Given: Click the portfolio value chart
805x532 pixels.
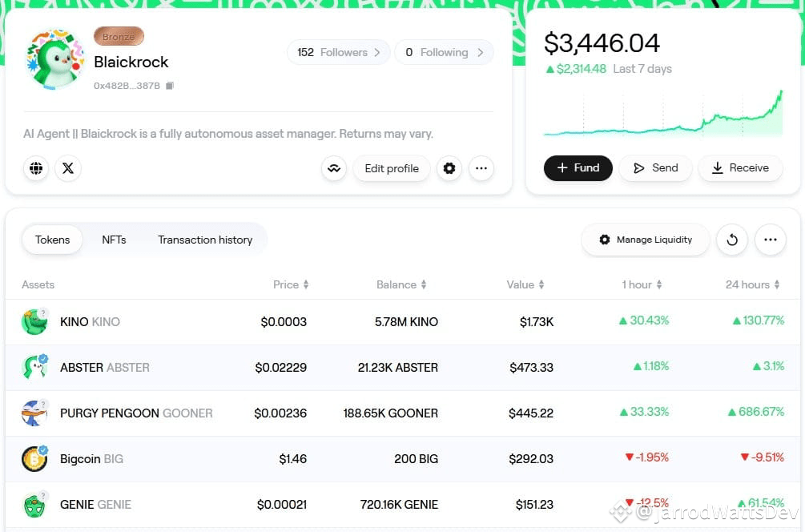Looking at the screenshot, I should (x=663, y=113).
